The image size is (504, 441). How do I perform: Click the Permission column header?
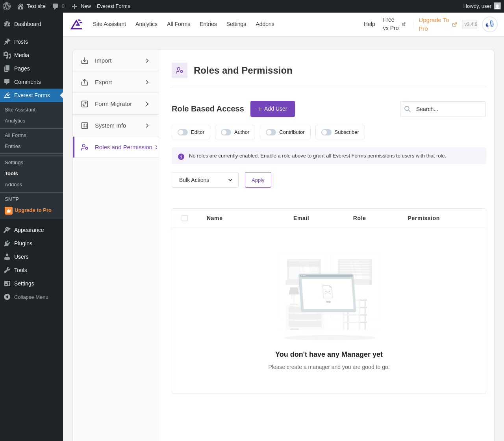[424, 218]
